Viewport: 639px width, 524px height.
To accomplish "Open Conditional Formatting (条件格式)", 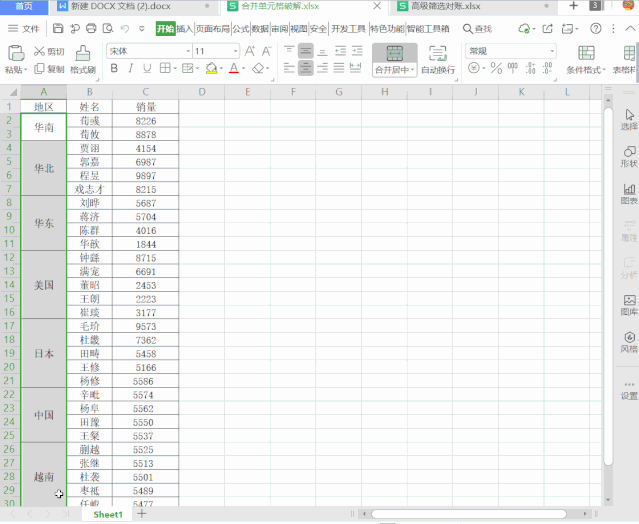I will 586,60.
